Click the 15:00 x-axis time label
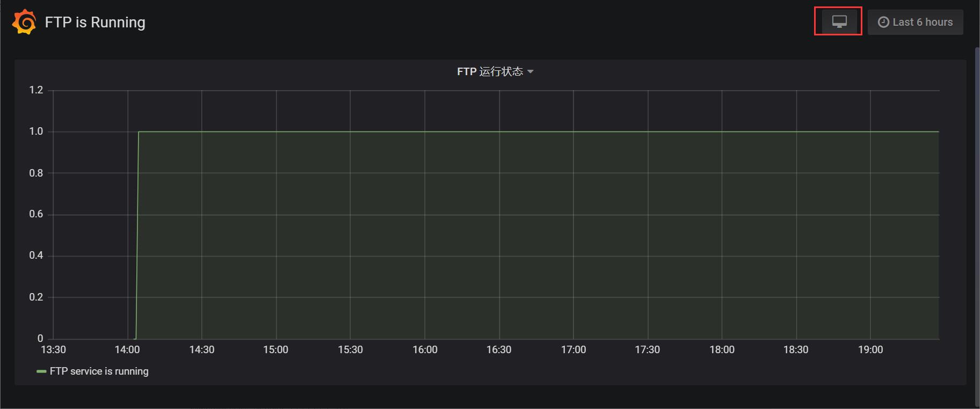 (x=276, y=350)
